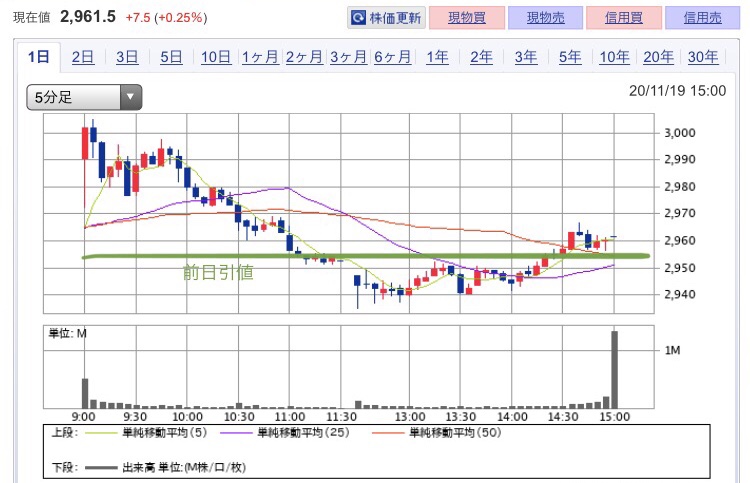Screen dimensions: 750x483
Task: Click the 単純移動平均(25) legend entry
Action: coord(285,433)
